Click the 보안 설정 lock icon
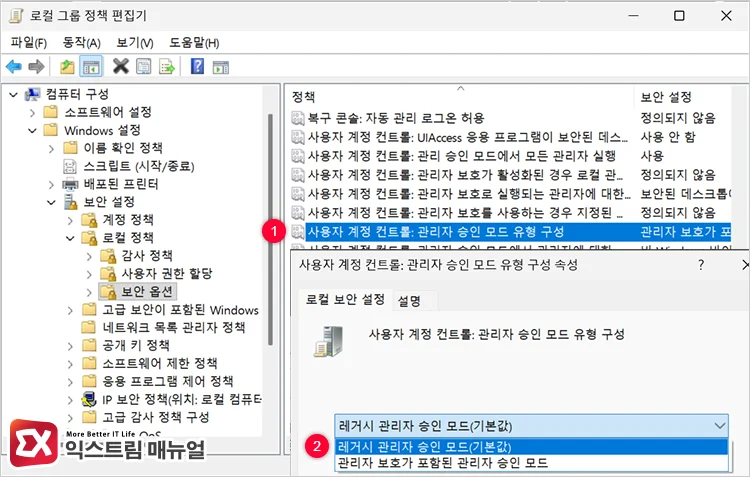The height and width of the screenshot is (477, 750). pyautogui.click(x=70, y=202)
